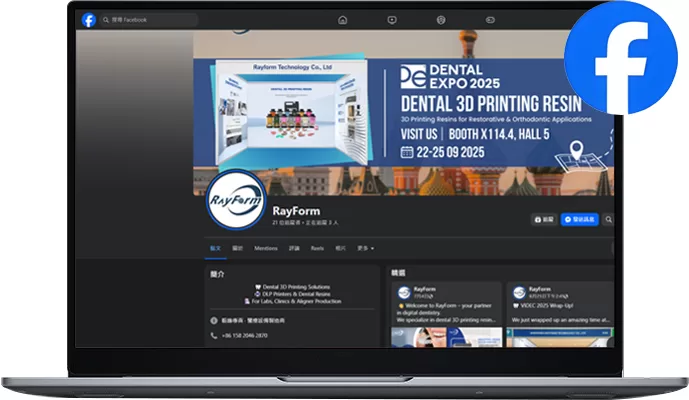
Task: Click "DLP Printers & Dental Resins" intro line
Action: (293, 294)
